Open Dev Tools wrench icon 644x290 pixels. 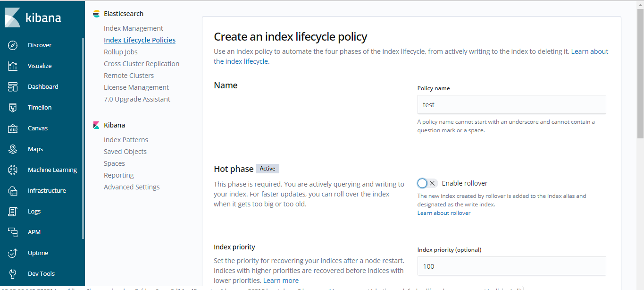point(13,274)
